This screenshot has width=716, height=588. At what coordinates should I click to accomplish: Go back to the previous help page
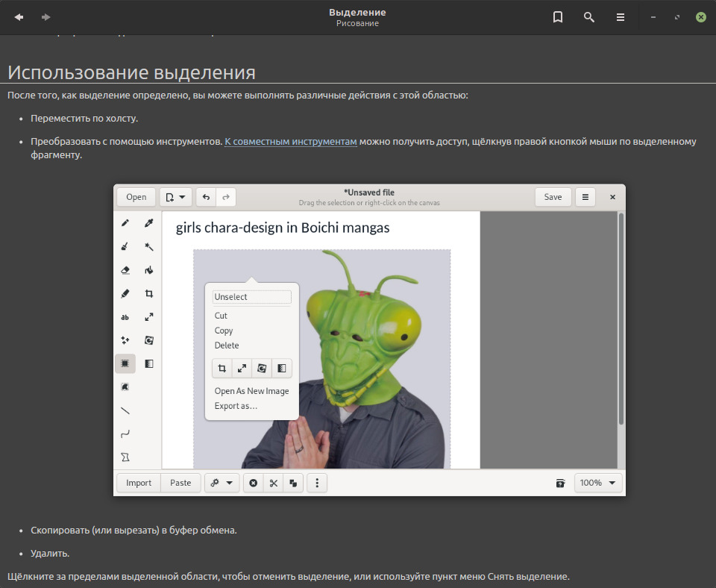19,17
